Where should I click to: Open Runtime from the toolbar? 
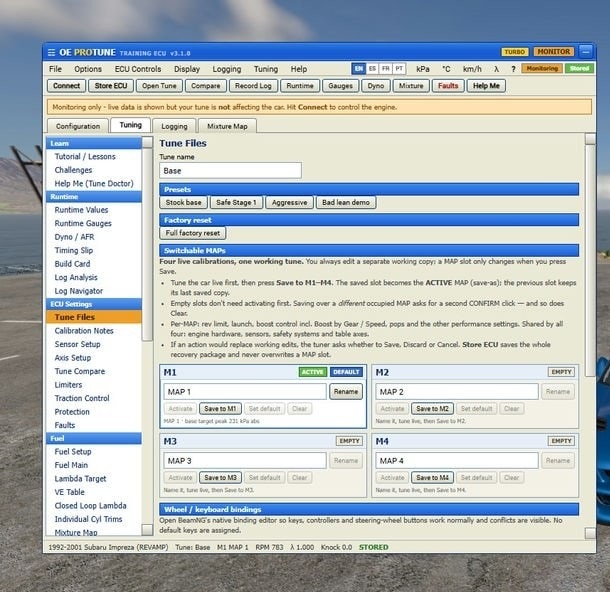pos(300,86)
